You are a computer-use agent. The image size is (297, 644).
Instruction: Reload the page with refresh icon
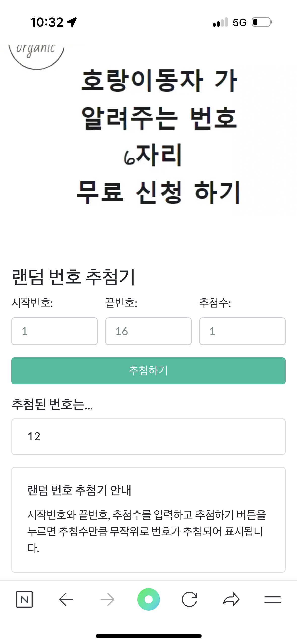tap(189, 599)
